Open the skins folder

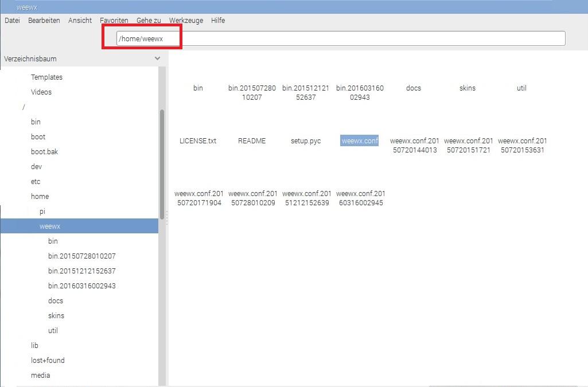(467, 88)
